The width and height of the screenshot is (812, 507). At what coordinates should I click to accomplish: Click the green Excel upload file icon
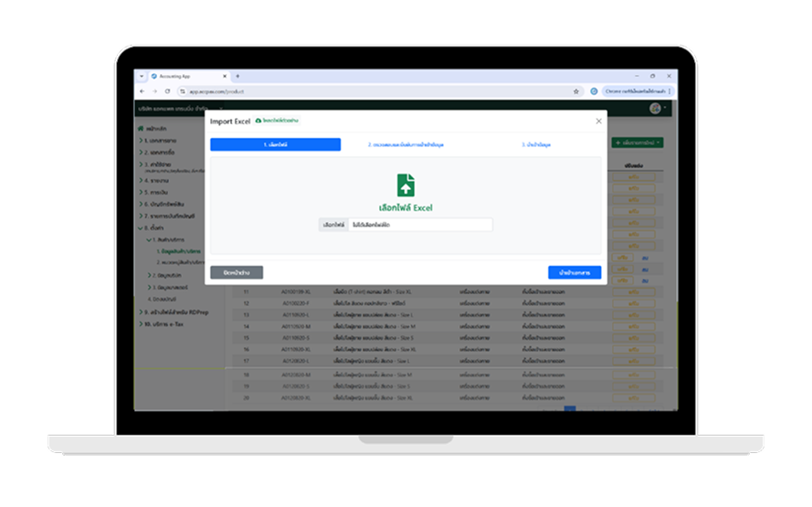tap(406, 185)
